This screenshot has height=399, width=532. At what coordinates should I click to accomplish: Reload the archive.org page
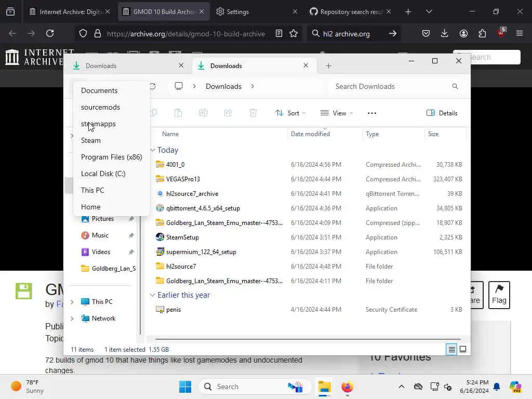[50, 33]
